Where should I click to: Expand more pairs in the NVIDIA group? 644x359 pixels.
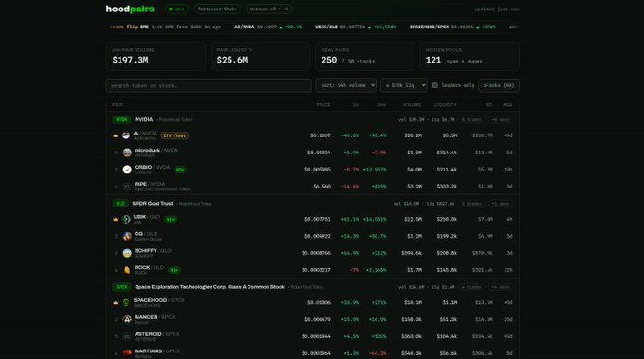pos(500,119)
